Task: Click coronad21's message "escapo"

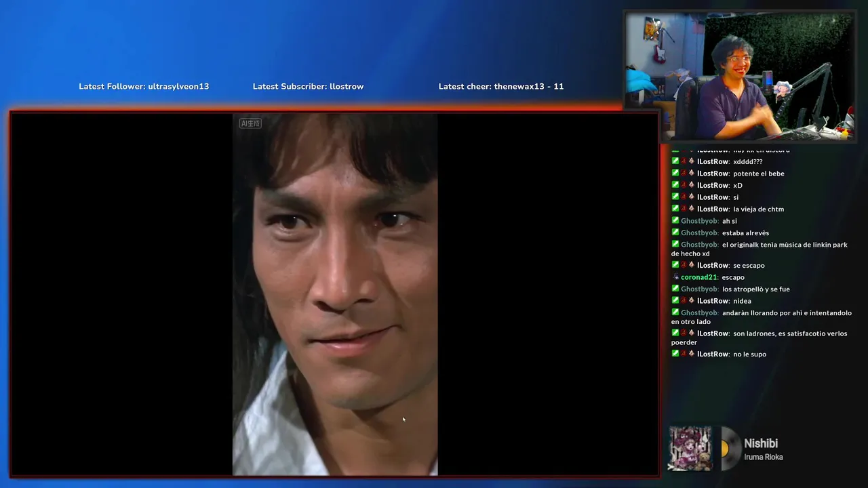Action: pos(733,277)
